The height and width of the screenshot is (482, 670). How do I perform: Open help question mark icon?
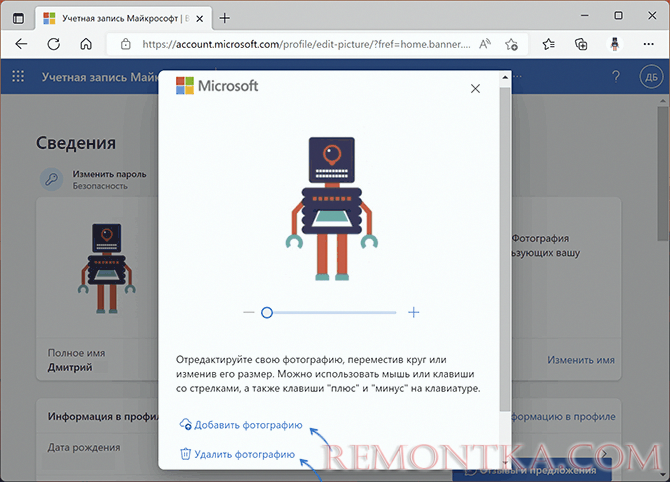[616, 77]
